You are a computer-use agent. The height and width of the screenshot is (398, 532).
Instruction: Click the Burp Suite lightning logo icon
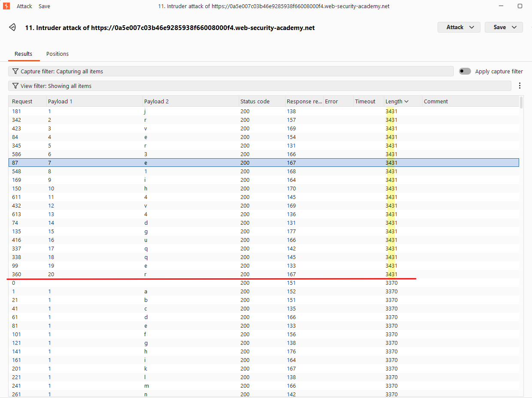[x=6, y=6]
